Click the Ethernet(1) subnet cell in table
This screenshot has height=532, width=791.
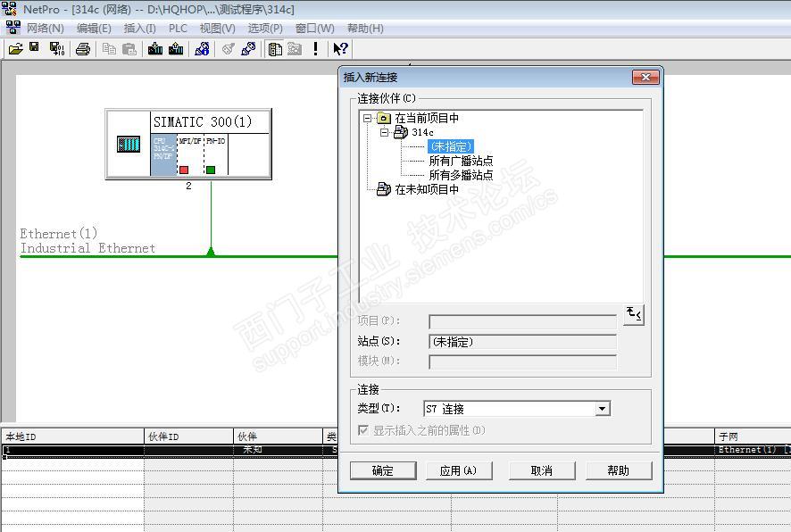[x=753, y=450]
